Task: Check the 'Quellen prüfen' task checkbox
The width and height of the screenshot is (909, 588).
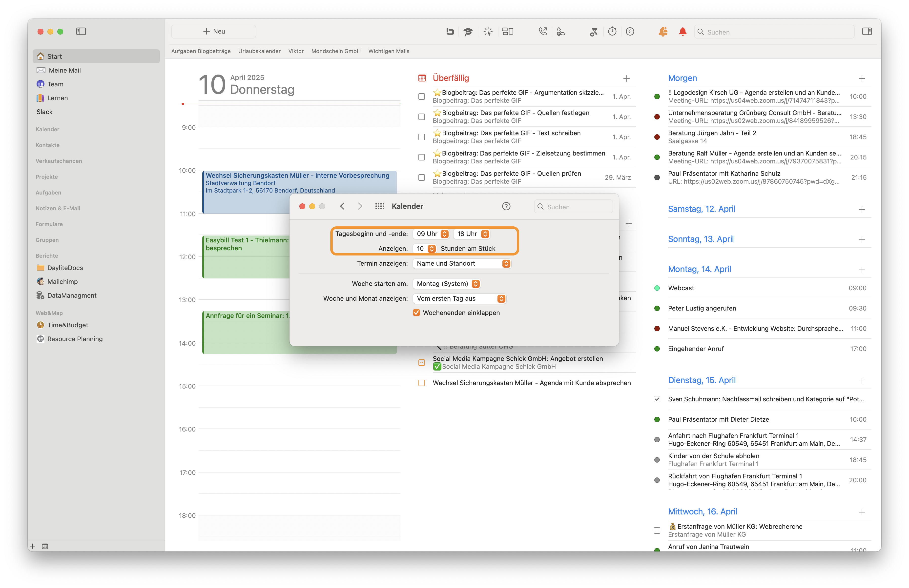Action: pos(422,177)
